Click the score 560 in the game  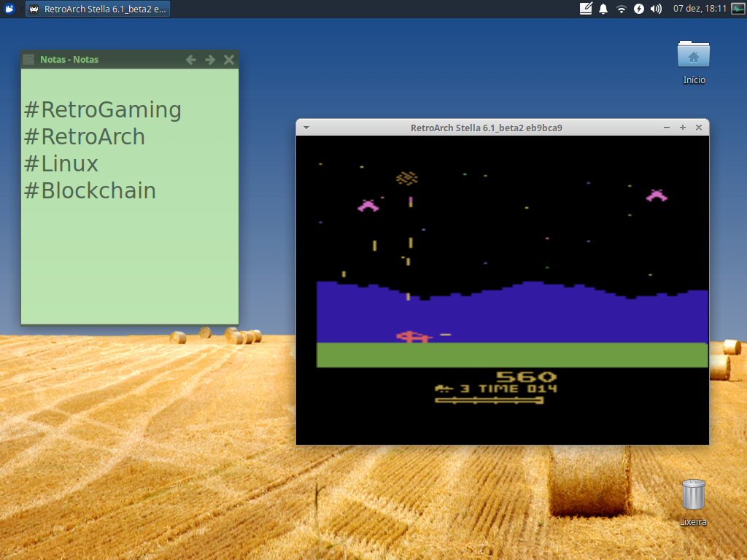pyautogui.click(x=526, y=377)
